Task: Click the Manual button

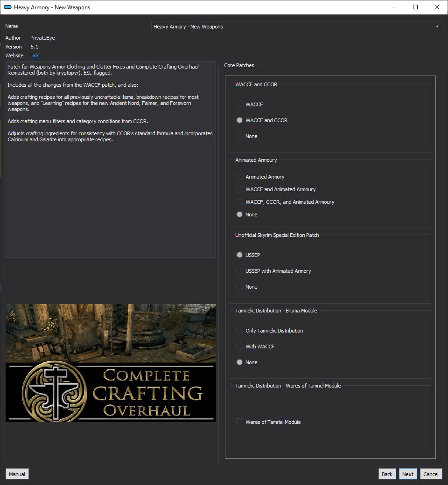Action: click(17, 474)
